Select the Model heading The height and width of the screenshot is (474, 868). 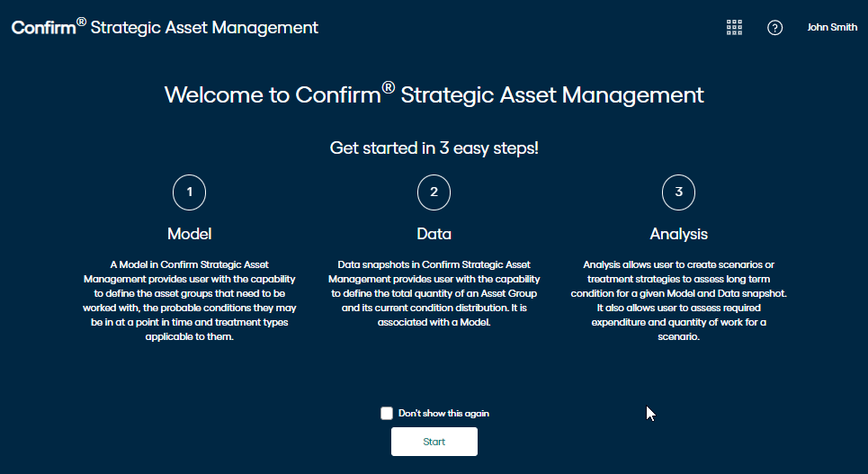coord(189,234)
